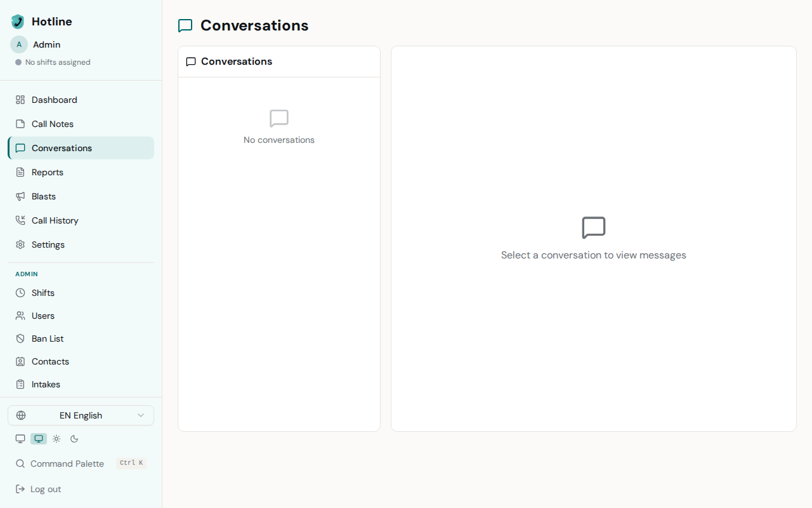This screenshot has width=812, height=508.
Task: Click the Admin avatar circle
Action: pos(18,44)
